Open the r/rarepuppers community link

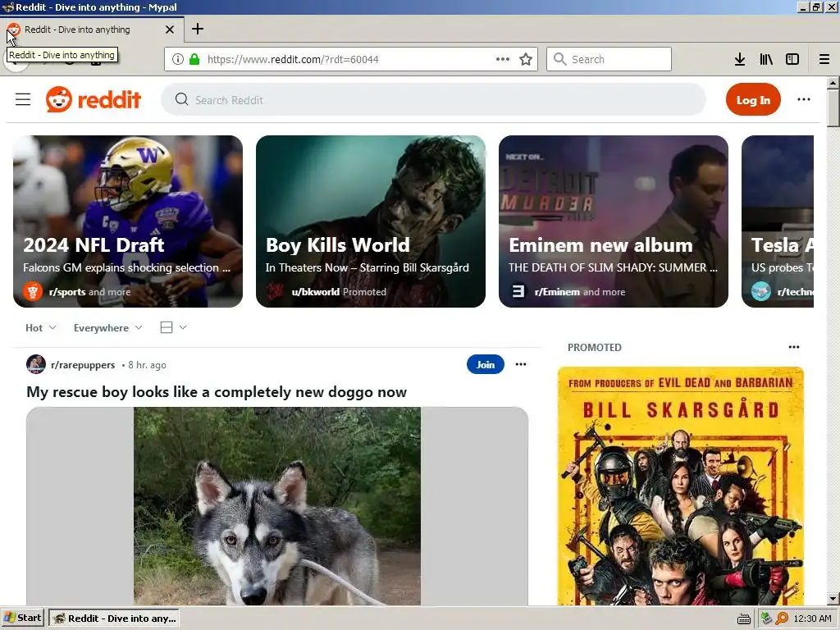pos(83,365)
